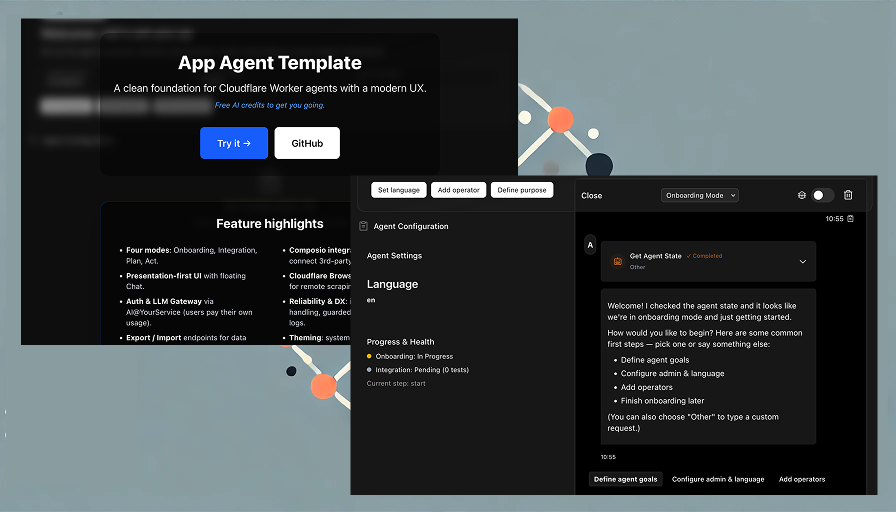Open the Onboarding Mode dropdown
Viewport: 896px width, 512px height.
coord(699,195)
